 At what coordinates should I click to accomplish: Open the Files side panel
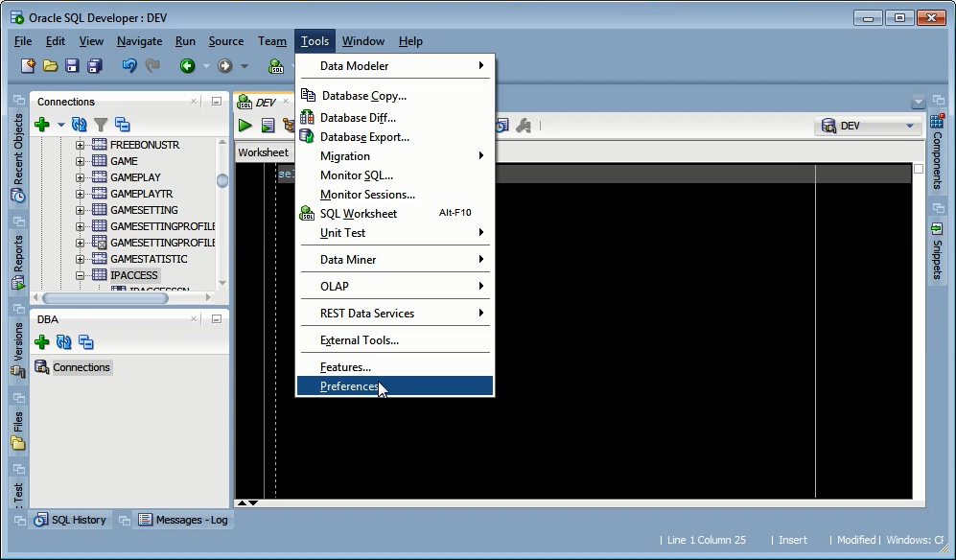pyautogui.click(x=18, y=431)
